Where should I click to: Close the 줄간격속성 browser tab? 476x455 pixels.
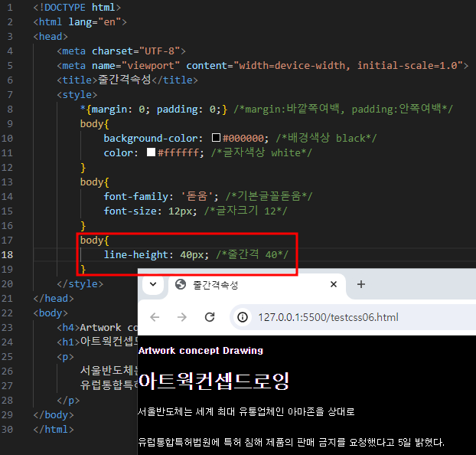(334, 284)
